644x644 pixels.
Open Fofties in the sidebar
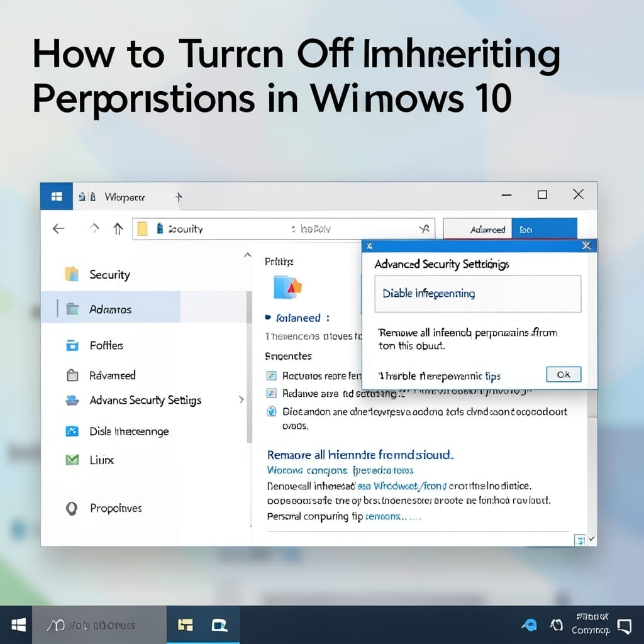106,345
